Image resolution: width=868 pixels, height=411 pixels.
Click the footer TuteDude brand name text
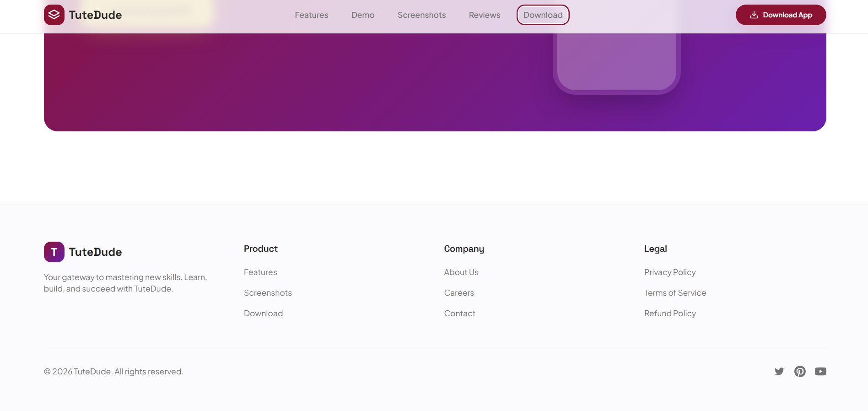tap(95, 252)
